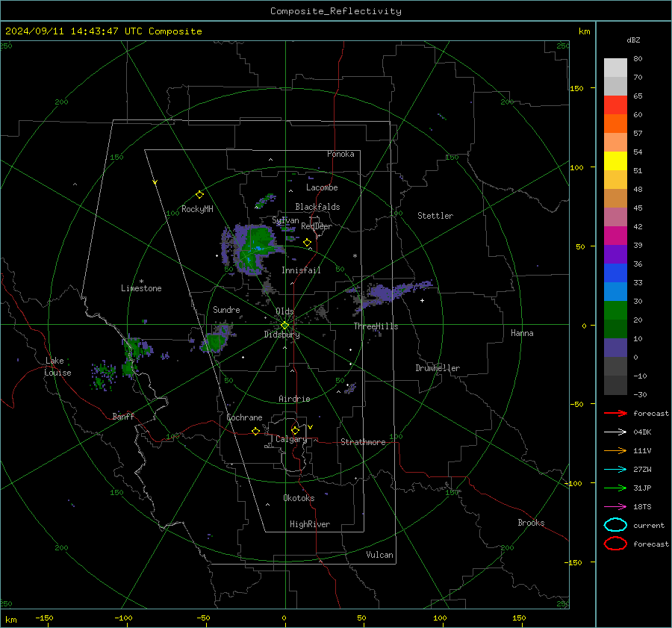Click the 27ZW legend label
672x628 pixels.
coord(642,470)
